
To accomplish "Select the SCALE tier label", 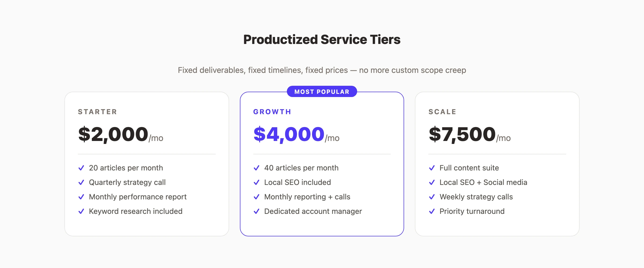I will click(442, 111).
